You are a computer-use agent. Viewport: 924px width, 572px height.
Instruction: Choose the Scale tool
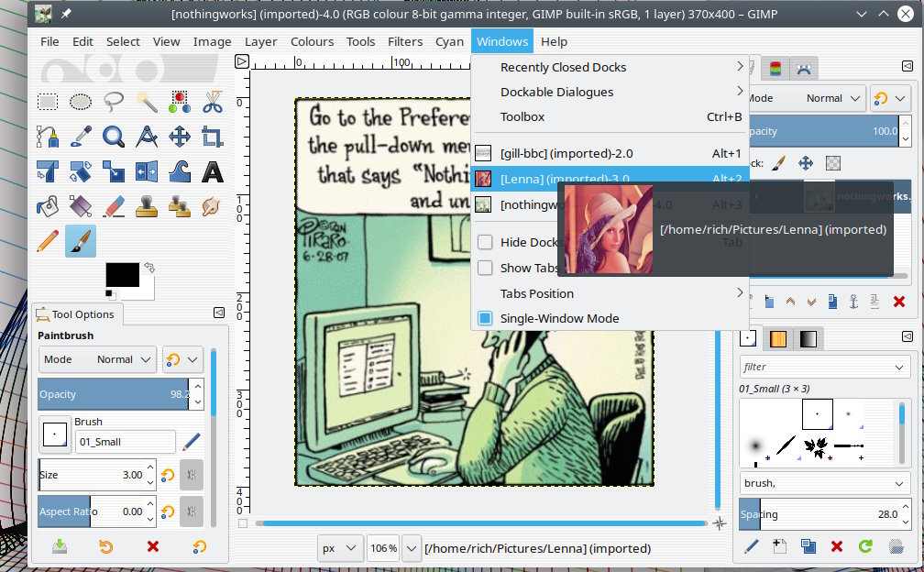pos(114,171)
